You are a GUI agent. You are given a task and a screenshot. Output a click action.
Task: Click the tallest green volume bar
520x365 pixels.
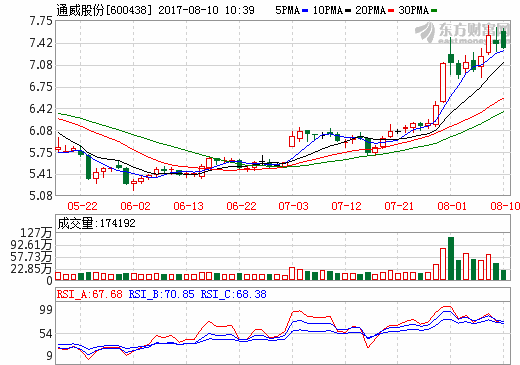tap(451, 258)
